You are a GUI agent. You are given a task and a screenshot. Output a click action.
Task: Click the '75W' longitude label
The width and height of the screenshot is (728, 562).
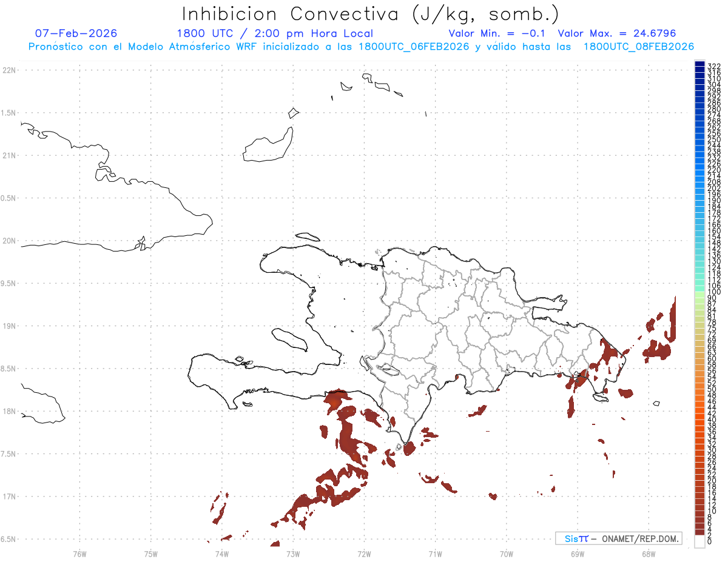[x=150, y=553]
